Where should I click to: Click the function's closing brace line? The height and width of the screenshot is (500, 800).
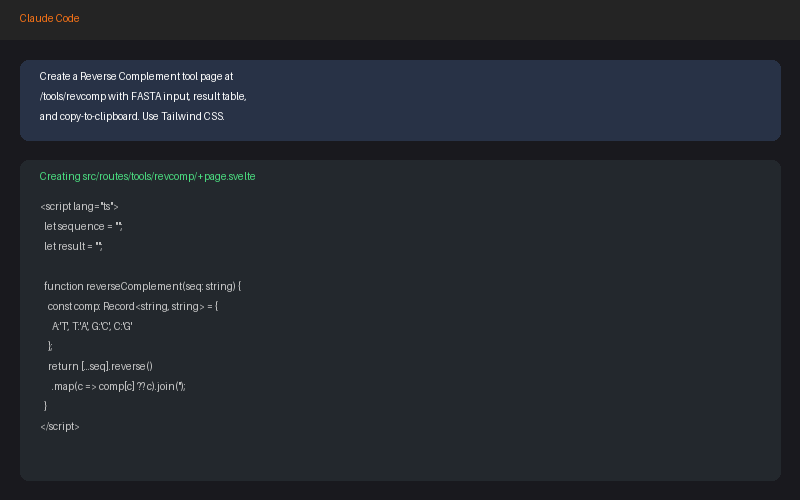[x=46, y=406]
